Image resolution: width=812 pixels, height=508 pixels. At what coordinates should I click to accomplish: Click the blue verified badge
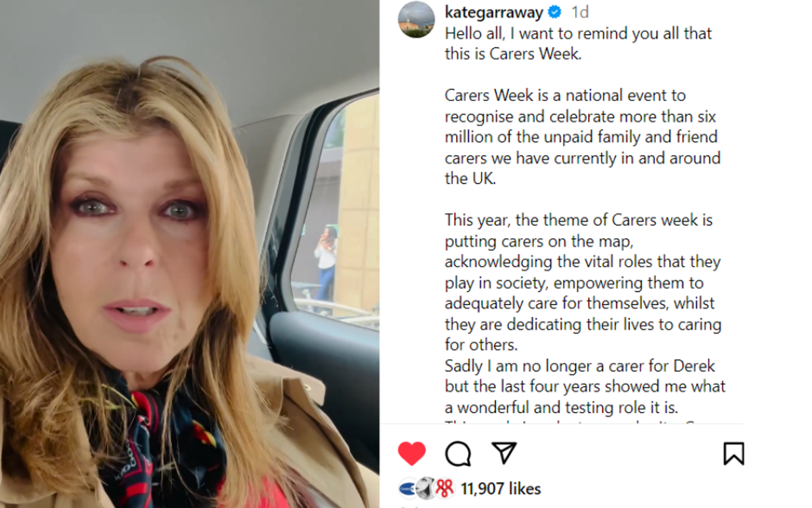pyautogui.click(x=555, y=12)
